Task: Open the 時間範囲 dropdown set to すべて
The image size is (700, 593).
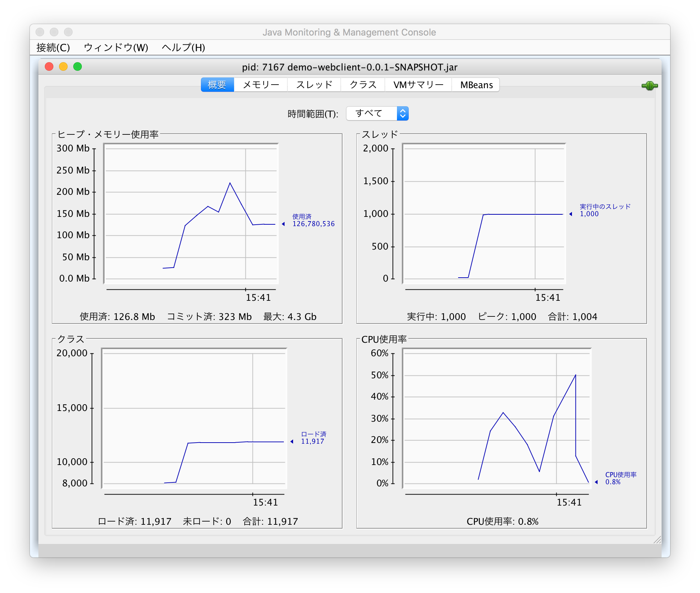Action: point(377,113)
